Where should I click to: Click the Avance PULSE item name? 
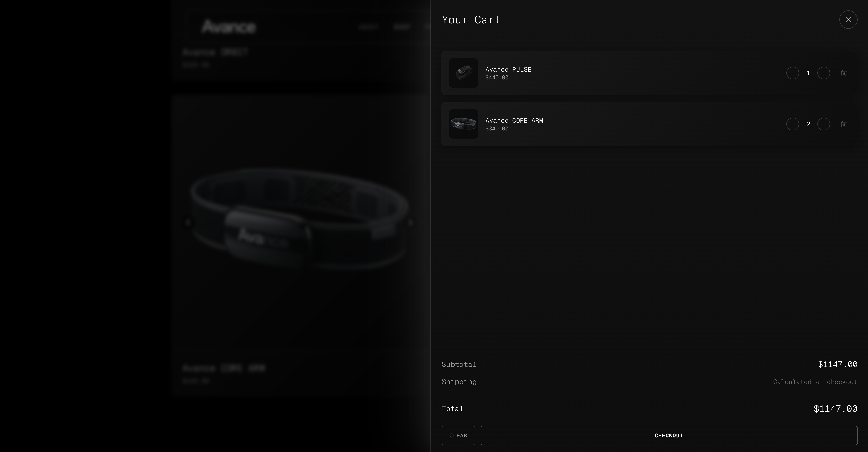point(508,69)
